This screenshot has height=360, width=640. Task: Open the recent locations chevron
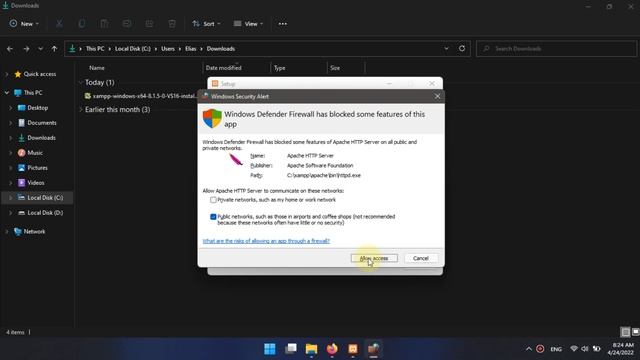point(40,49)
